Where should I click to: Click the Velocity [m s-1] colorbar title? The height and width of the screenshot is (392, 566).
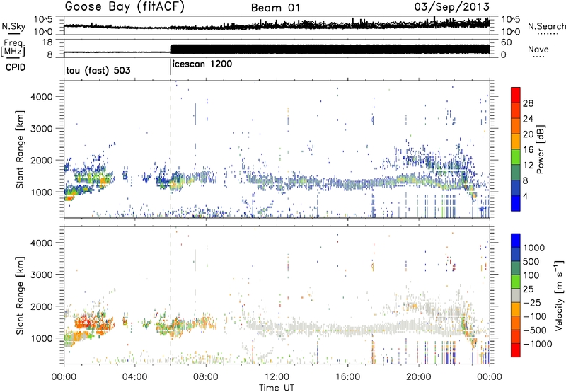pos(559,295)
